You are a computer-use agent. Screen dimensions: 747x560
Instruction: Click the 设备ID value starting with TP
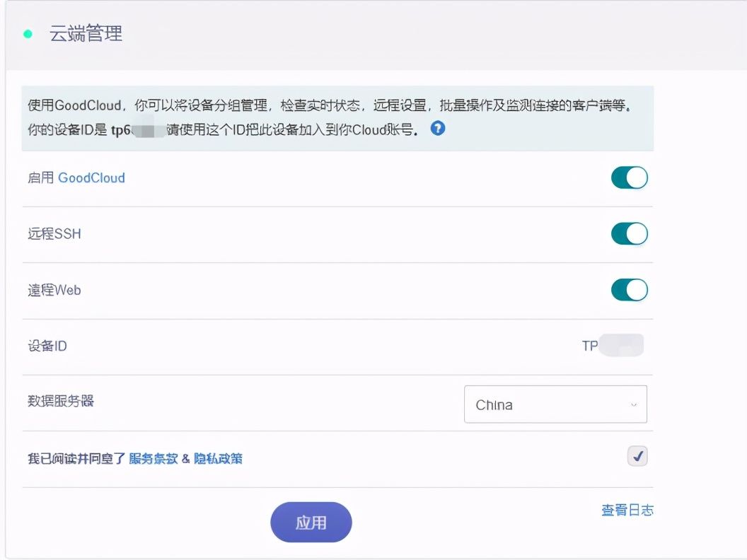pyautogui.click(x=613, y=345)
